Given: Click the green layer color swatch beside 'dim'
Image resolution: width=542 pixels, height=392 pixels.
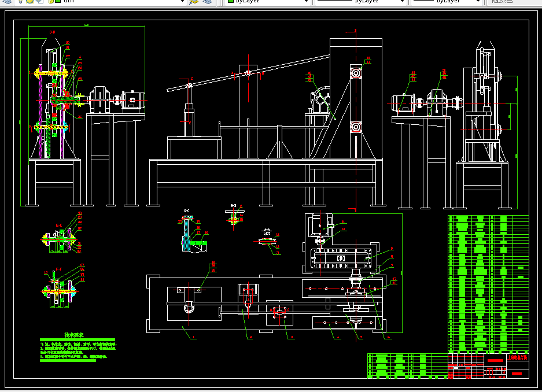Looking at the screenshot, I should point(58,1).
